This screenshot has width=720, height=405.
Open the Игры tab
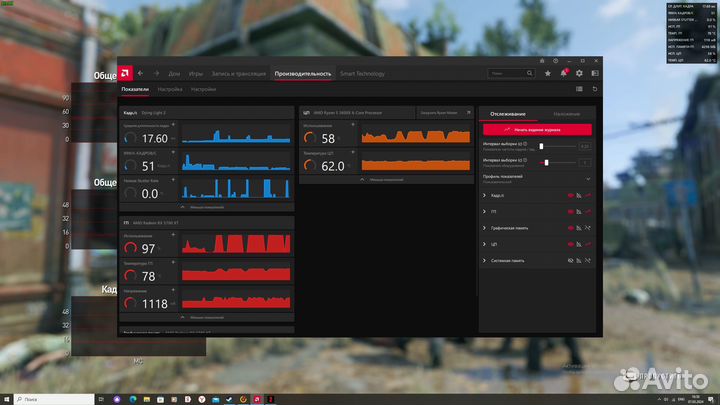pyautogui.click(x=196, y=73)
